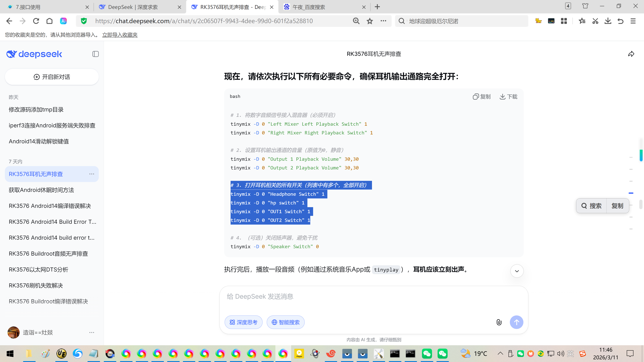
Task: Copy the bash code block
Action: [481, 97]
